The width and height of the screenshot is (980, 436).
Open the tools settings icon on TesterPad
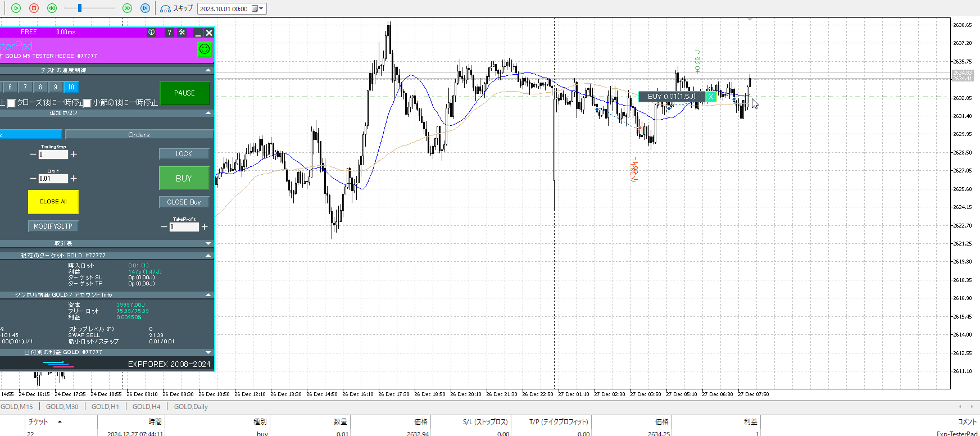[x=182, y=33]
